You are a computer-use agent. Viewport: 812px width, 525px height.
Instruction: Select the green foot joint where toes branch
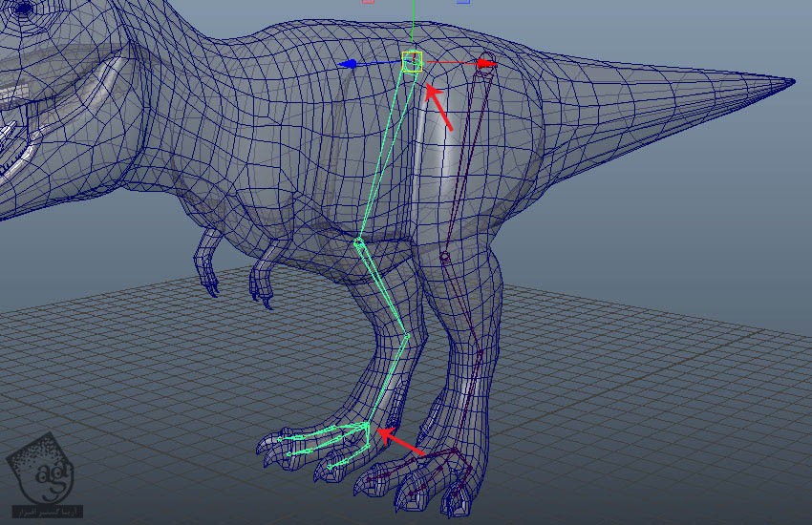368,425
